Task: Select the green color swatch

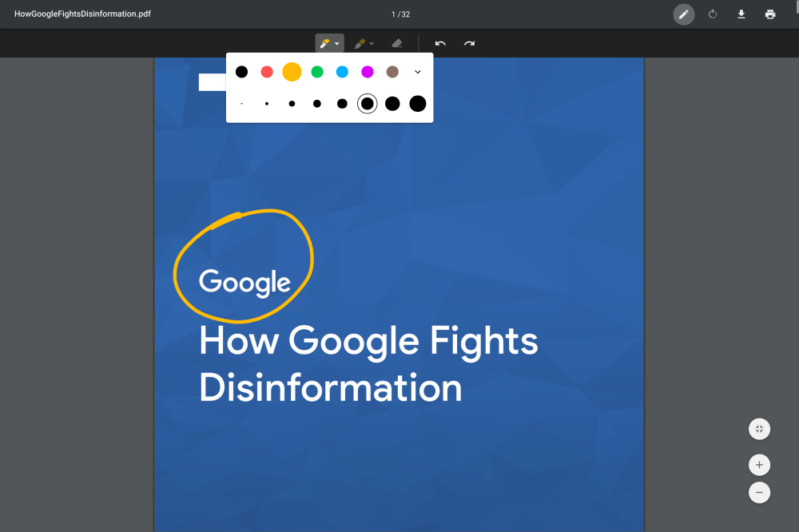Action: 317,72
